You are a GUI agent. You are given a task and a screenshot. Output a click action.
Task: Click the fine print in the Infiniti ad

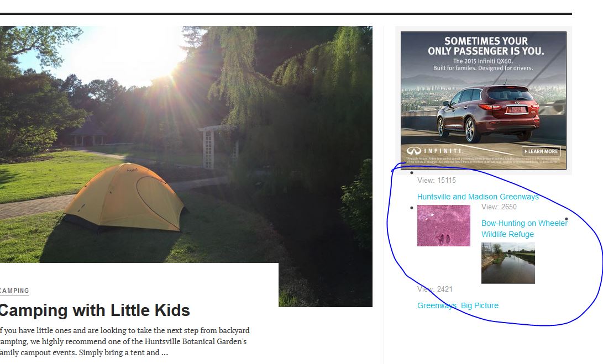483,161
